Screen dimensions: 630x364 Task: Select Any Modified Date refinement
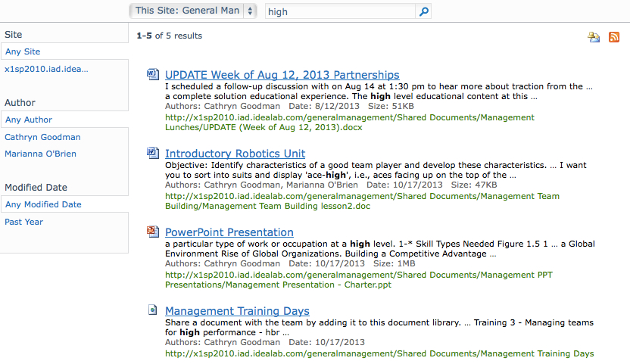[x=43, y=204]
